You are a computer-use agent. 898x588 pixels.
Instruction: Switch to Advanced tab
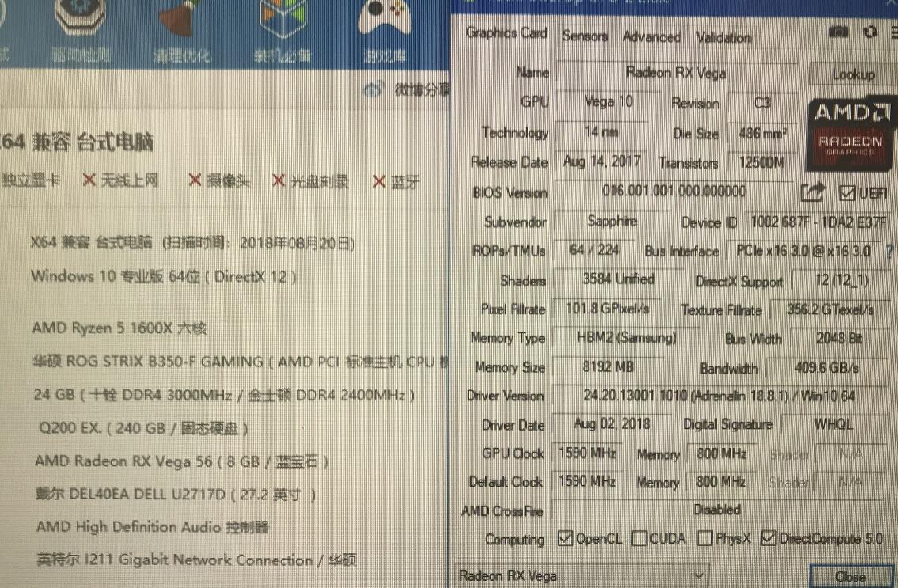tap(652, 37)
